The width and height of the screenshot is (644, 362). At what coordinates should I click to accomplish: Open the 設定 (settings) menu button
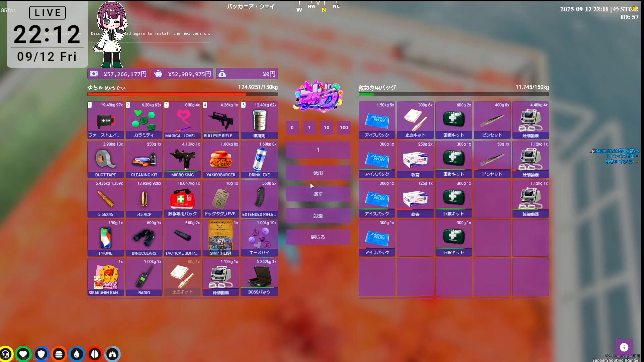(318, 216)
